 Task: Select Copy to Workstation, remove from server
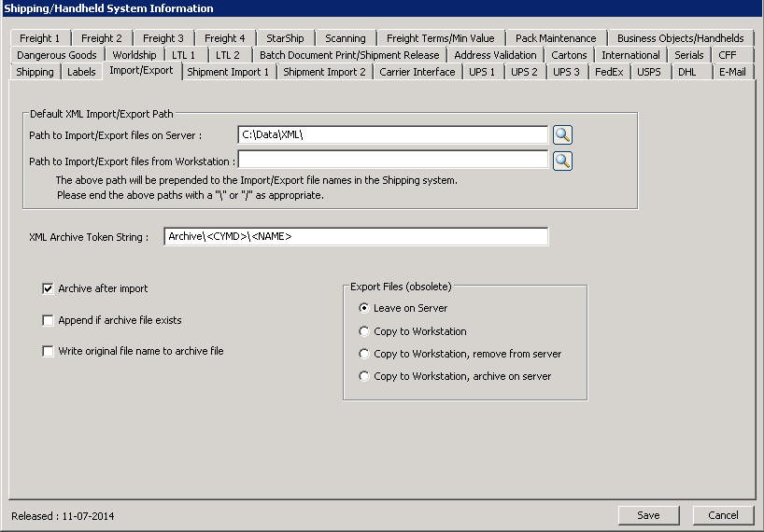pyautogui.click(x=365, y=354)
